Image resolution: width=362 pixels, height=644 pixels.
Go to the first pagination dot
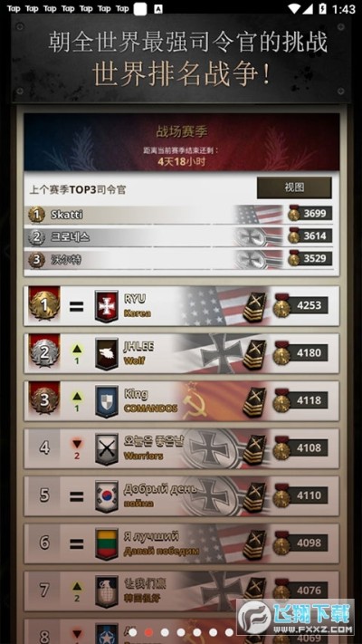[x=132, y=632]
